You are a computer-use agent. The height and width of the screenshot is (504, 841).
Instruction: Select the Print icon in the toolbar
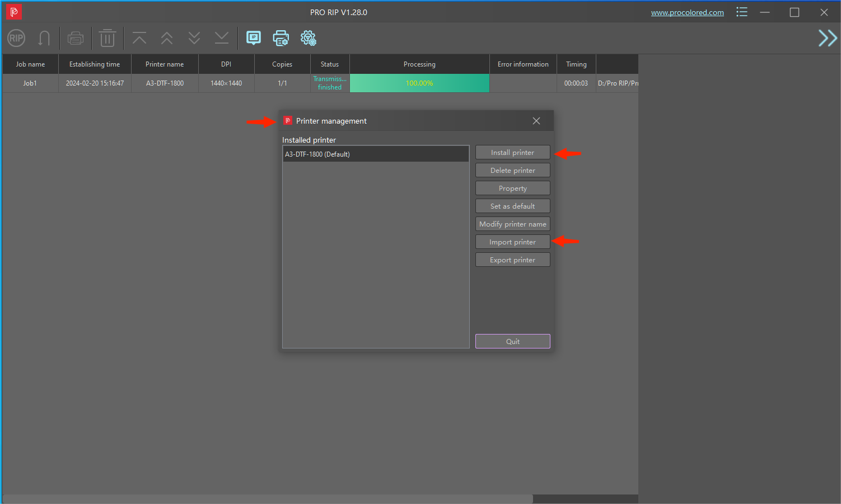coord(76,38)
